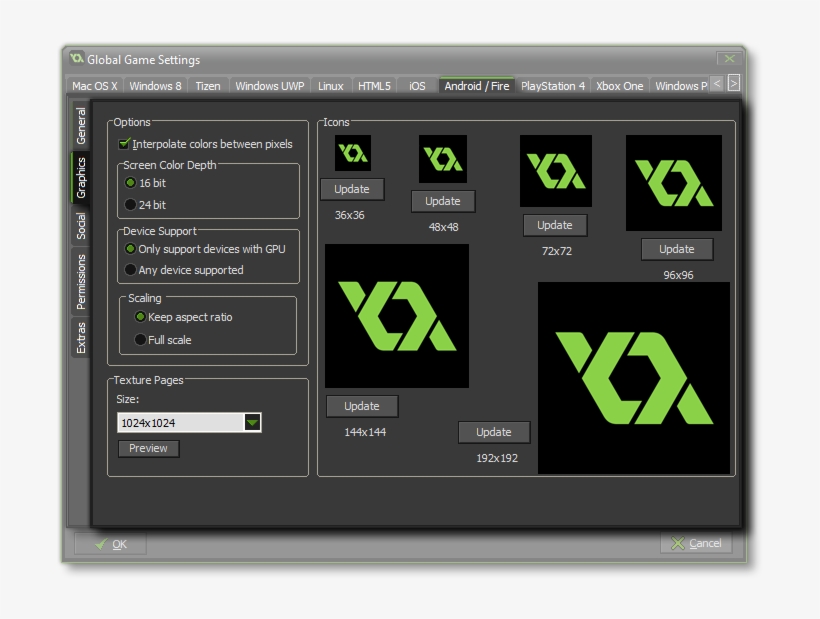The width and height of the screenshot is (820, 619).
Task: Update the 144x144 icon
Action: [x=361, y=406]
